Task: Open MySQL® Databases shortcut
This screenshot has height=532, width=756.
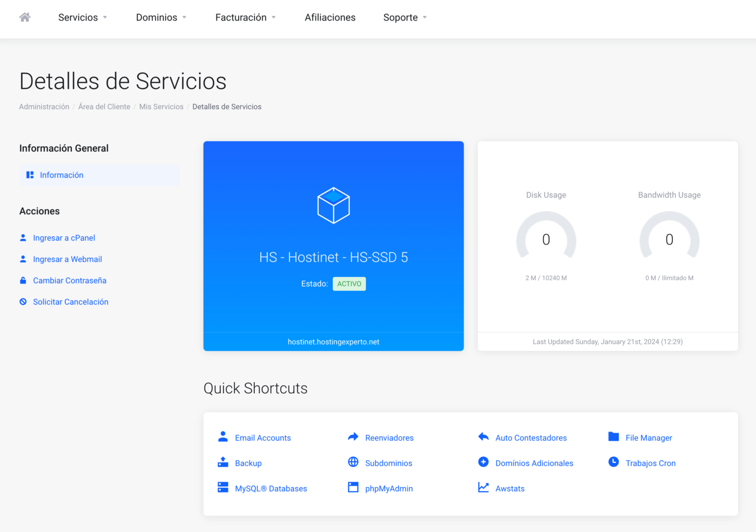Action: click(271, 488)
